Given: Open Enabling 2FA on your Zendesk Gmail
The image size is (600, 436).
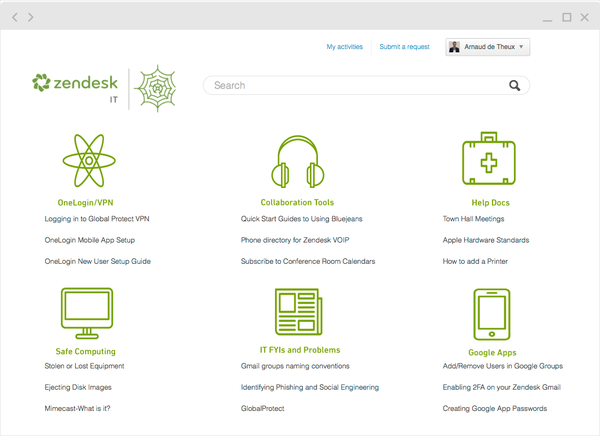Looking at the screenshot, I should coord(501,387).
